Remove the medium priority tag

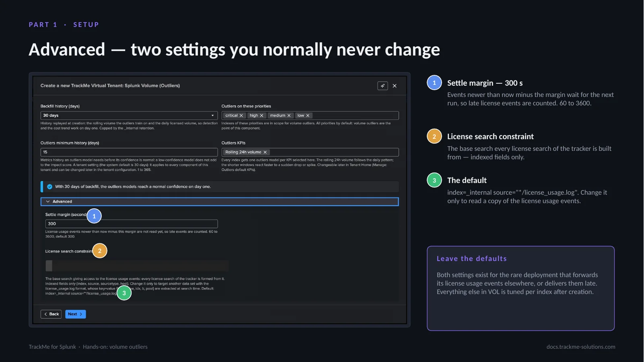(289, 116)
